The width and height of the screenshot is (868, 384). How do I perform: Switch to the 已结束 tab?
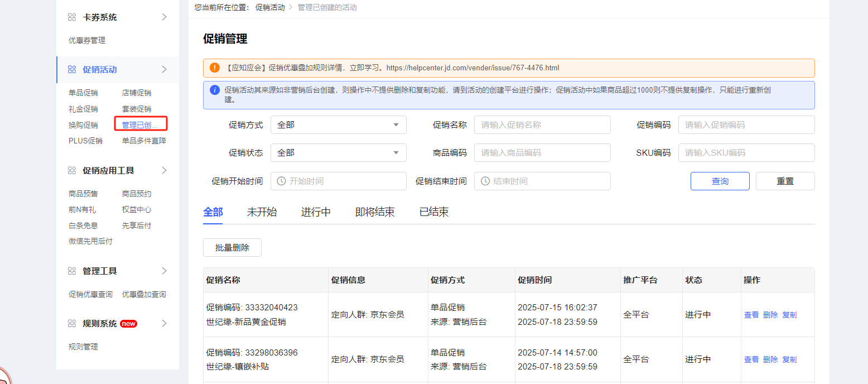pyautogui.click(x=433, y=212)
